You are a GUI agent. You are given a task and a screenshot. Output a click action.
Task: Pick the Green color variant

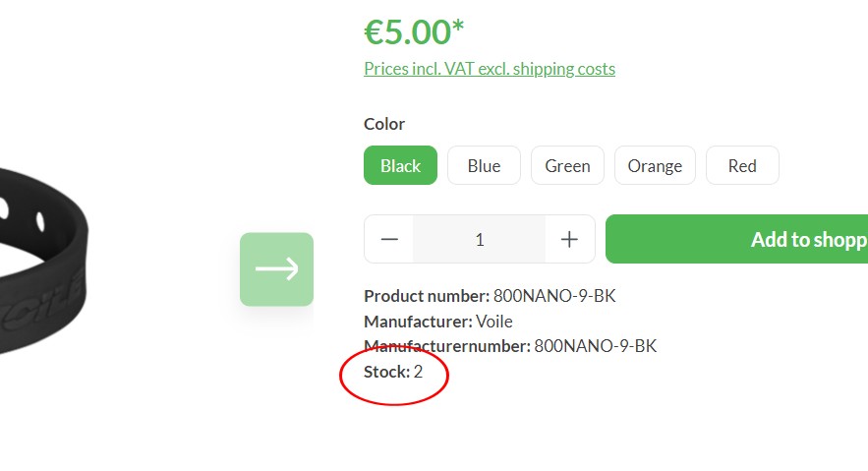567,166
